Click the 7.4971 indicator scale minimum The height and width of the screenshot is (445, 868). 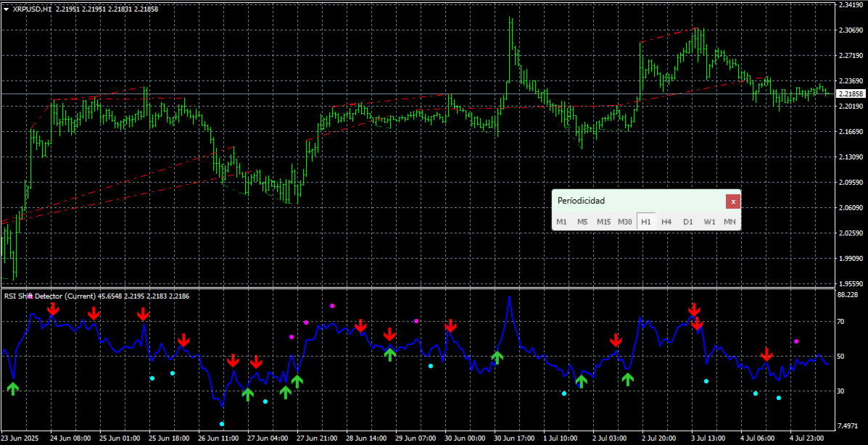tap(848, 425)
